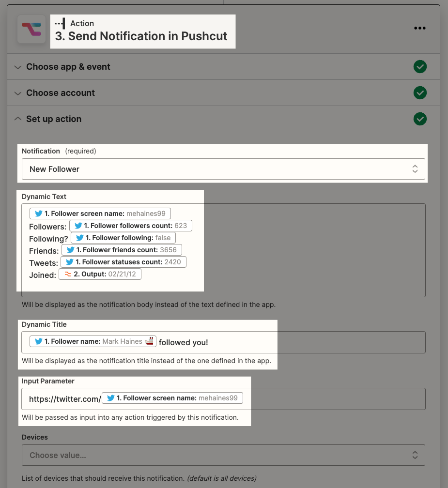Viewport: 448px width, 488px height.
Task: Click the Notification (required) field label
Action: 59,151
